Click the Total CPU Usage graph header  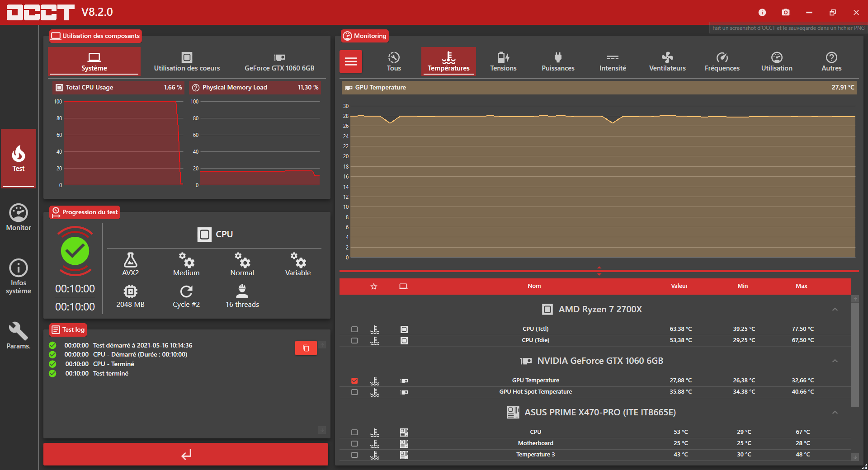118,88
